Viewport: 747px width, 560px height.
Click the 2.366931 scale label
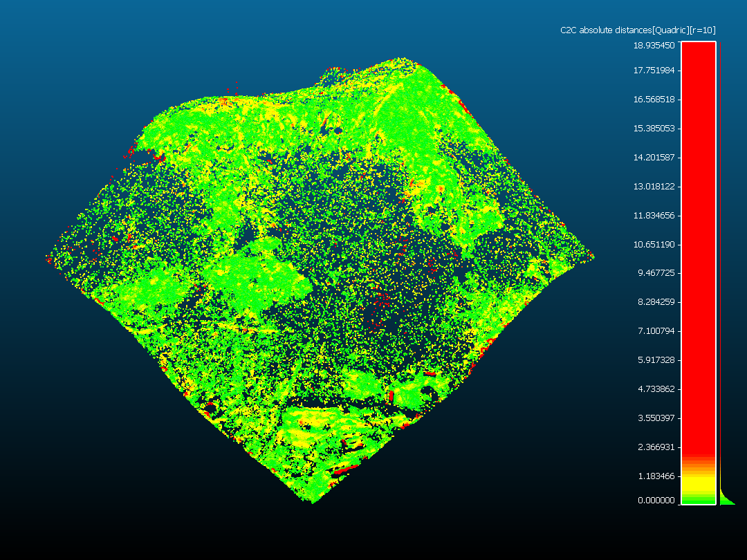pos(656,447)
